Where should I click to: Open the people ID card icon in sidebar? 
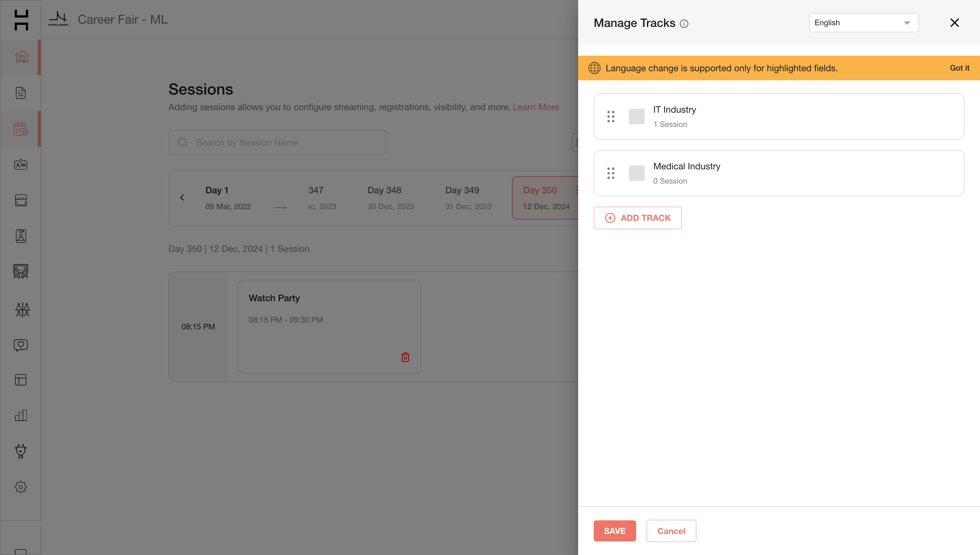tap(21, 164)
